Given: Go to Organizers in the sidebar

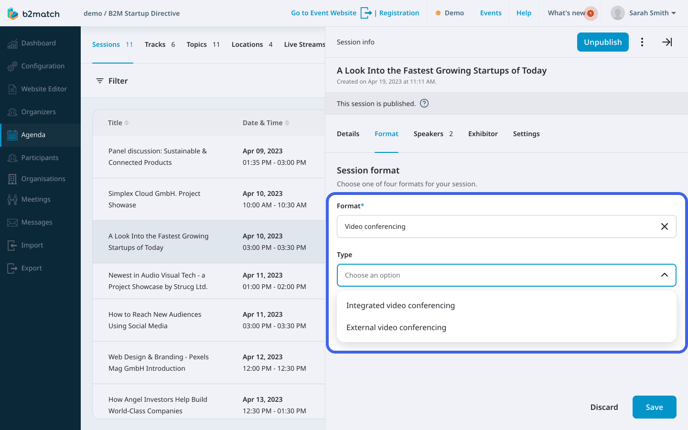Looking at the screenshot, I should point(38,112).
